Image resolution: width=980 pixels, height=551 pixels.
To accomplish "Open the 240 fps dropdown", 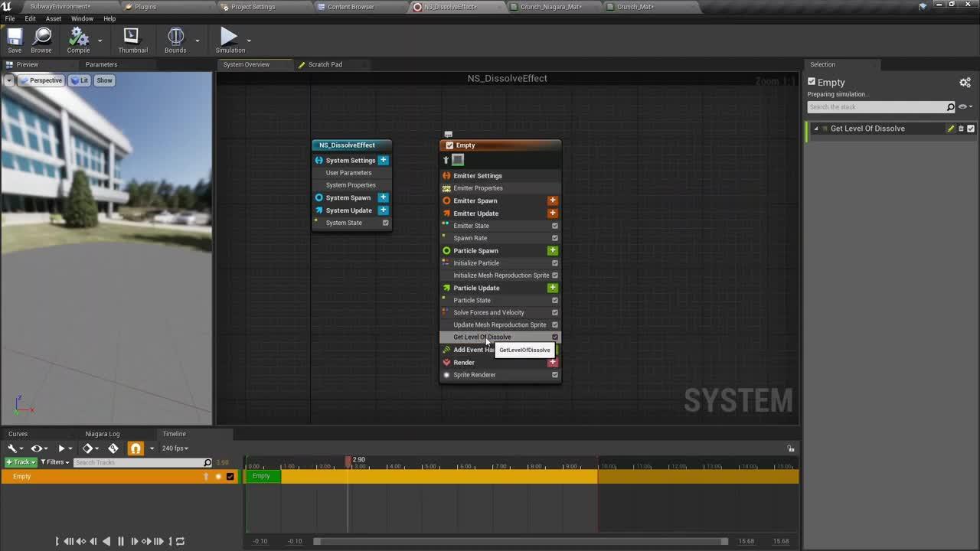I will (x=175, y=448).
